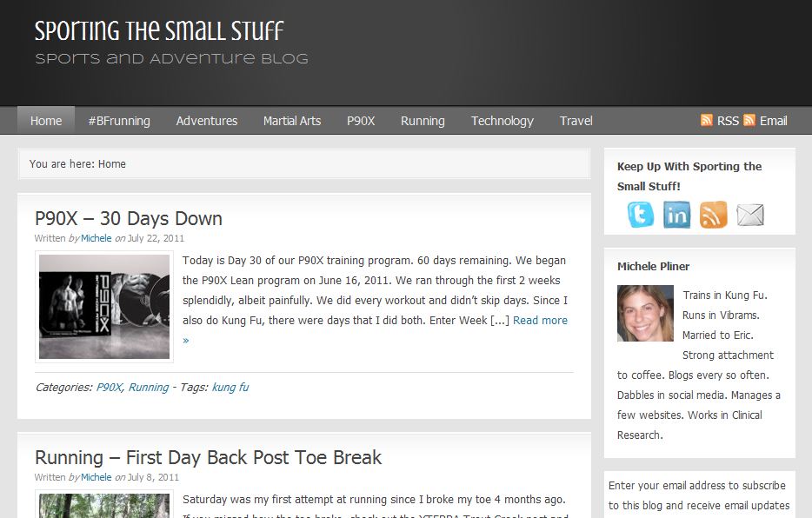This screenshot has height=518, width=812.
Task: Click the Keep Up With Sporting the Small Stuff heading
Action: 689,176
